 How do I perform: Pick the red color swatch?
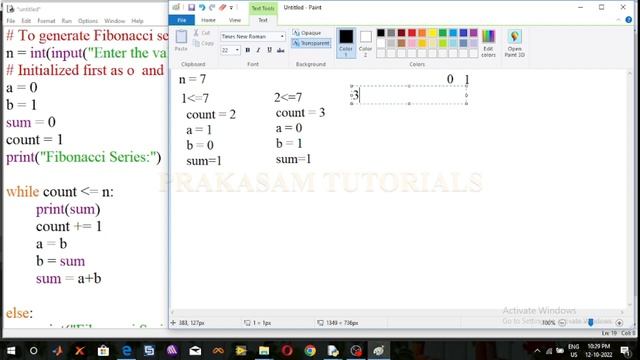pos(412,33)
